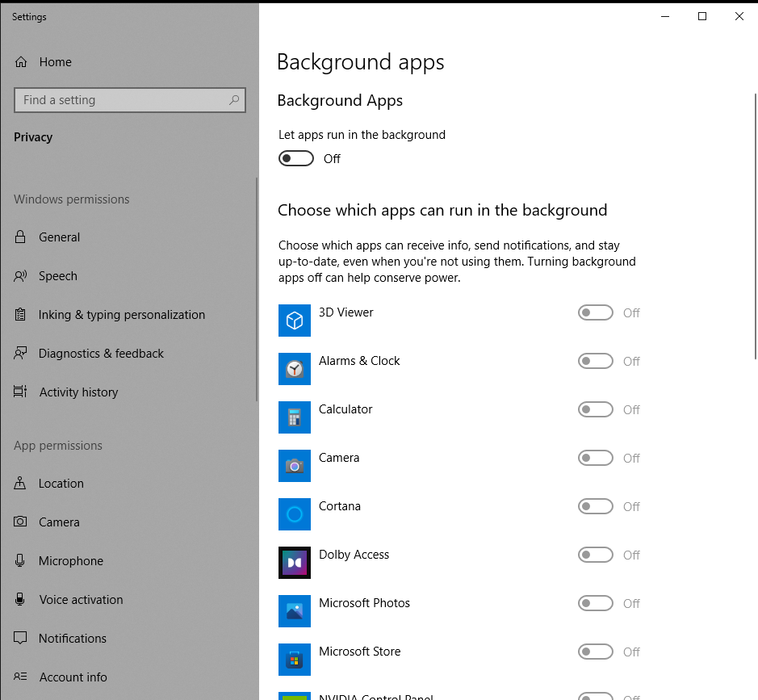Click the Calculator app icon
Viewport: 758px width, 700px height.
[294, 417]
